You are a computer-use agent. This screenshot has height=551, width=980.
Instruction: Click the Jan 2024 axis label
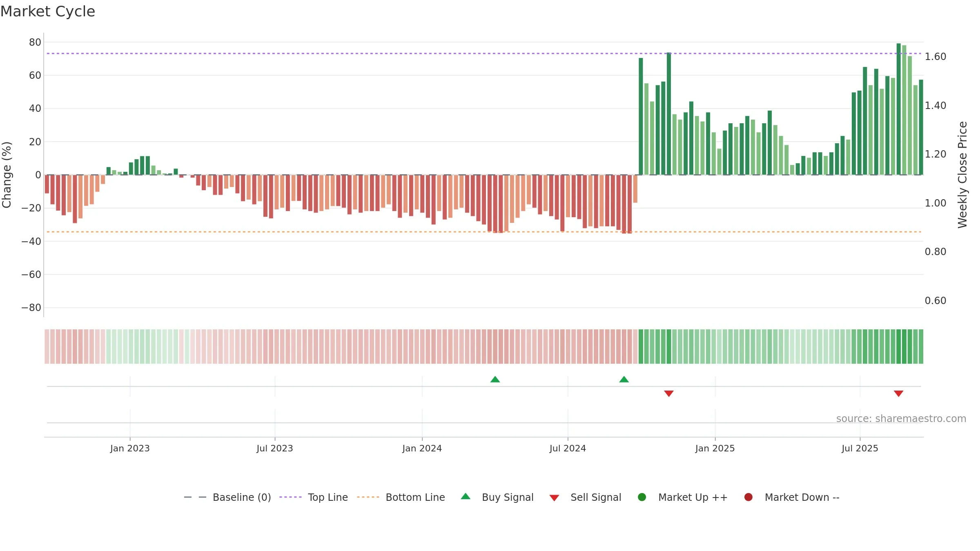click(422, 448)
